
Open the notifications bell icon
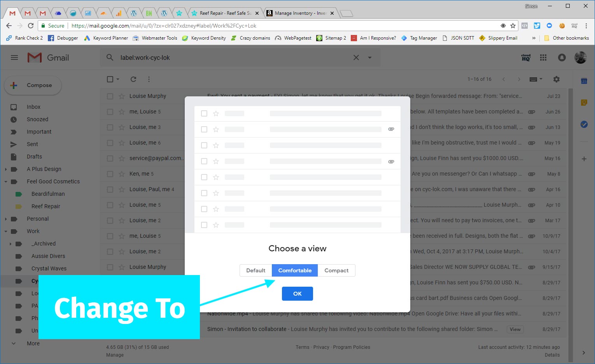point(562,57)
